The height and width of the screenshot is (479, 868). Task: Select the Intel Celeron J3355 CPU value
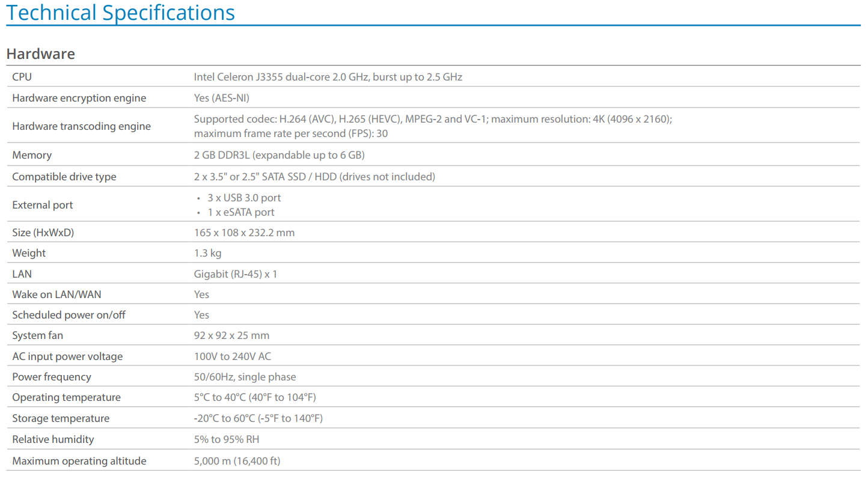pos(328,77)
